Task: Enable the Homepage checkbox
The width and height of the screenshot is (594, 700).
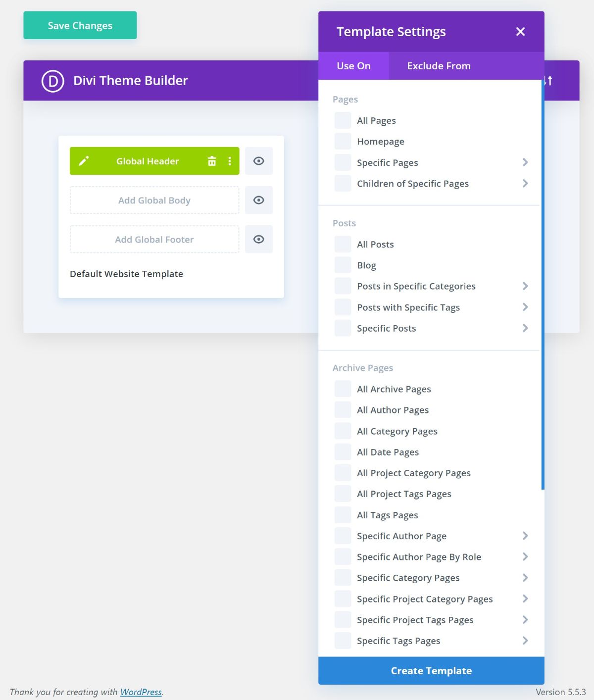Action: (343, 142)
